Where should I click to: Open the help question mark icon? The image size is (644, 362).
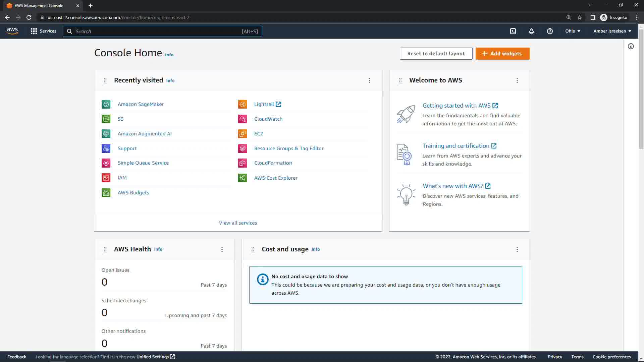[x=550, y=31]
